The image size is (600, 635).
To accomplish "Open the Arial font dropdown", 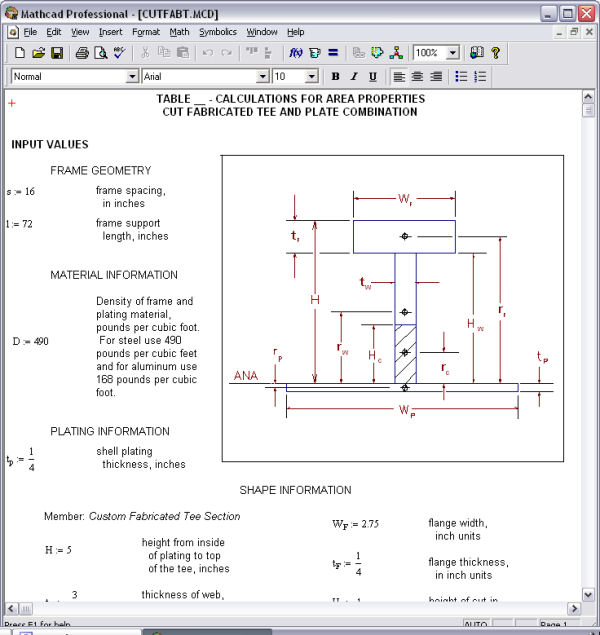I will [x=263, y=77].
